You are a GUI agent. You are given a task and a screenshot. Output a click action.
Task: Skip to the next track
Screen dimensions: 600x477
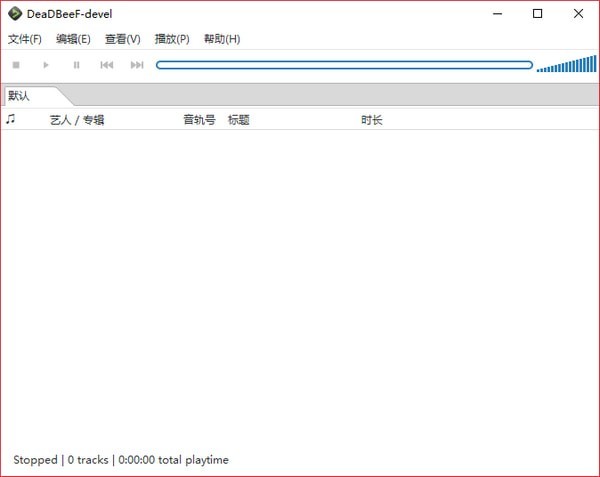(x=137, y=65)
